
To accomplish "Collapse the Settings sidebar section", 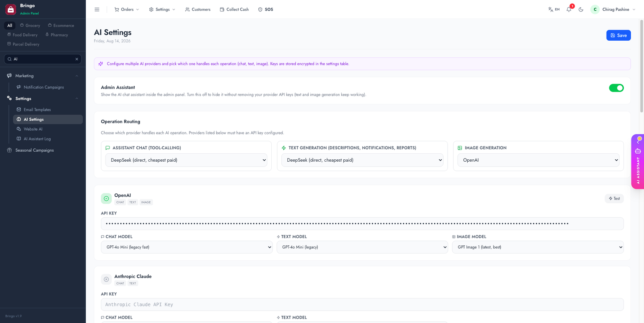I will coord(77,99).
